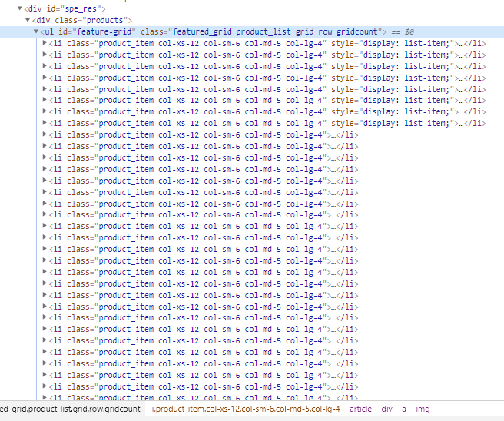Expand the first li lacking a style attribute

click(x=45, y=134)
